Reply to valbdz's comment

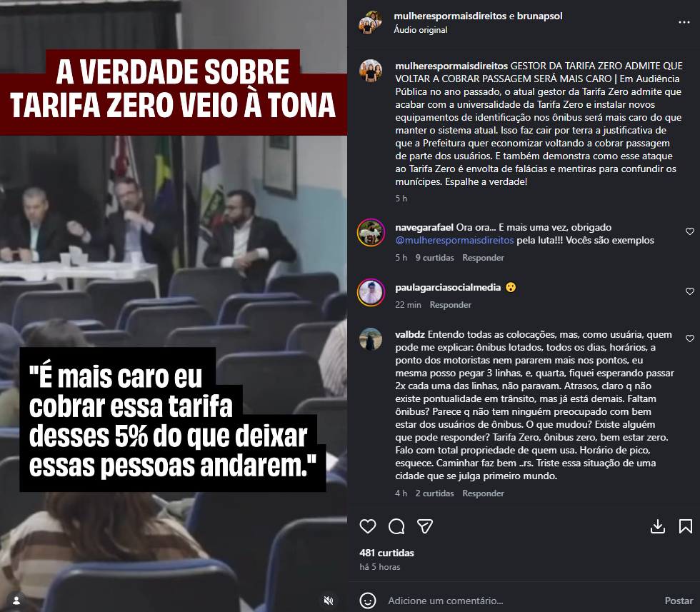tap(483, 493)
